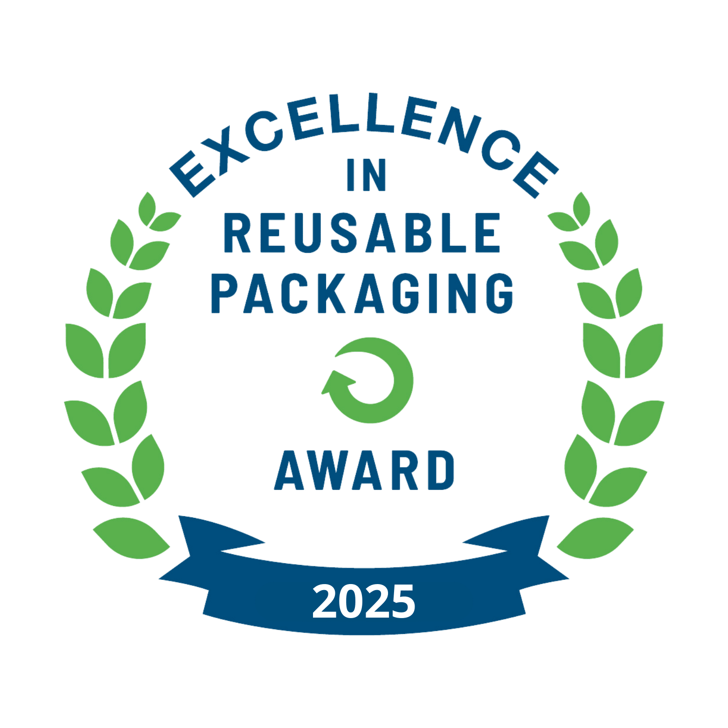728x728 pixels.
Task: Click the 2025 year on the ribbon
Action: [364, 601]
